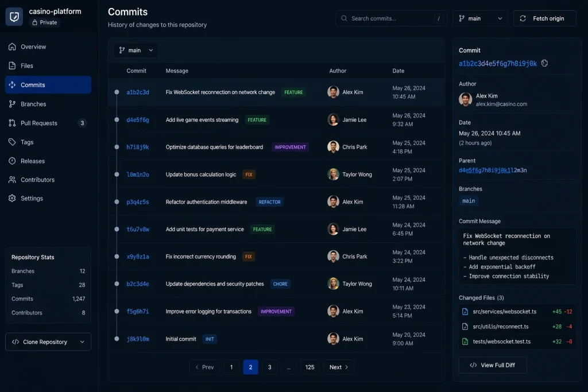This screenshot has height=392, width=588.
Task: Open the Branches sidebar item
Action: tap(48, 104)
